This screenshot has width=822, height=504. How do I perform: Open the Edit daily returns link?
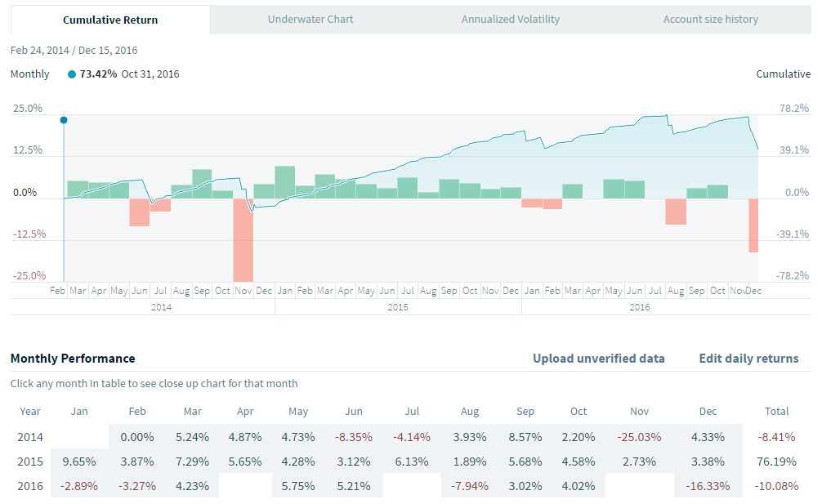coord(748,359)
